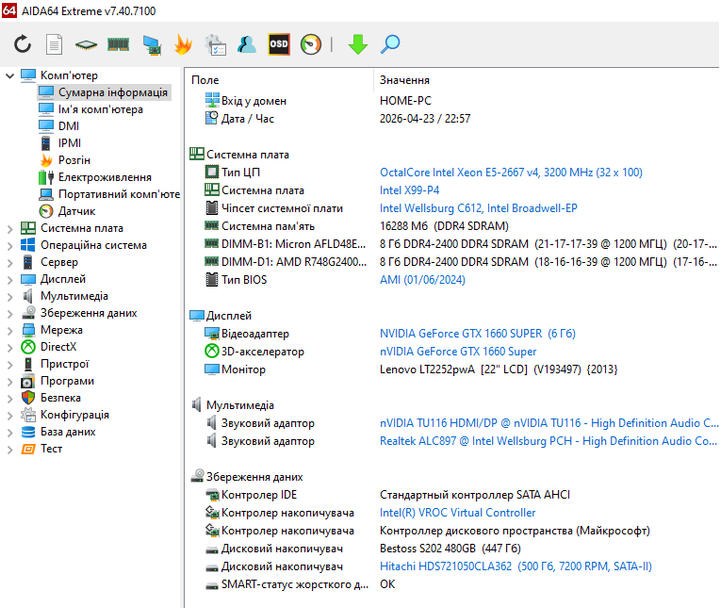The width and height of the screenshot is (720, 608).
Task: Expand the Мультимедіа tree node
Action: (x=10, y=296)
